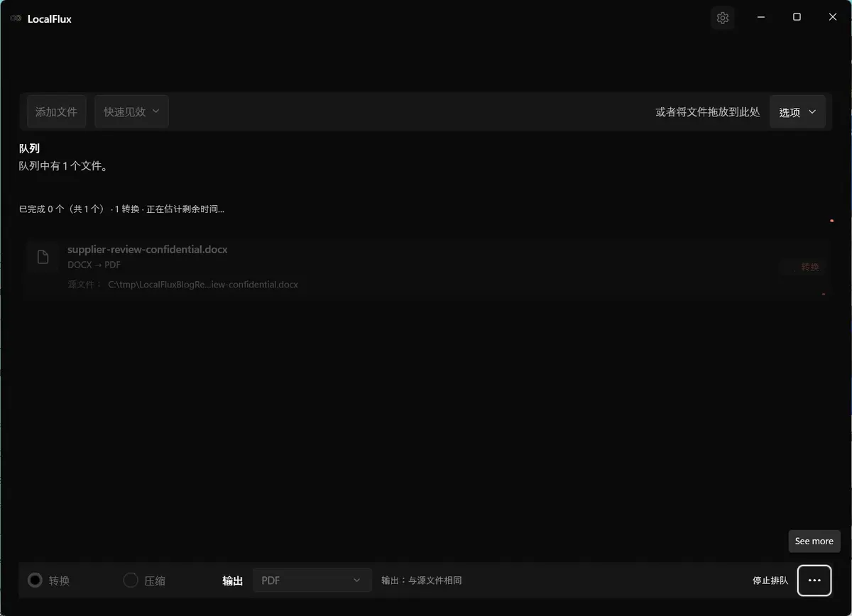Click the 输出：与源文件相同 label

[422, 581]
